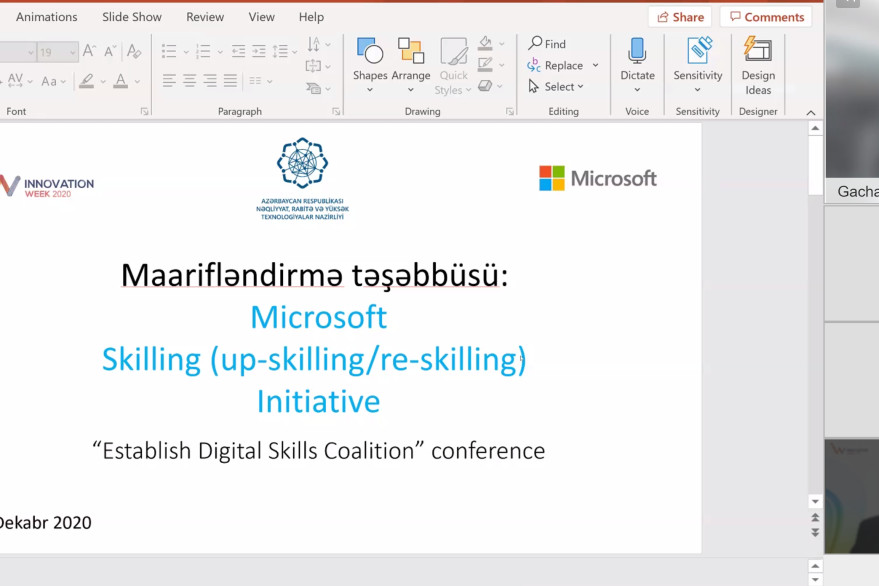Click the Line Spacing icon
This screenshot has height=586, width=879.
pyautogui.click(x=280, y=52)
